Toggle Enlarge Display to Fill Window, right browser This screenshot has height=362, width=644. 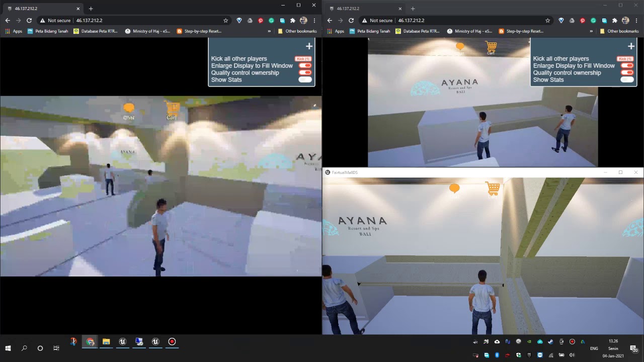(x=627, y=65)
